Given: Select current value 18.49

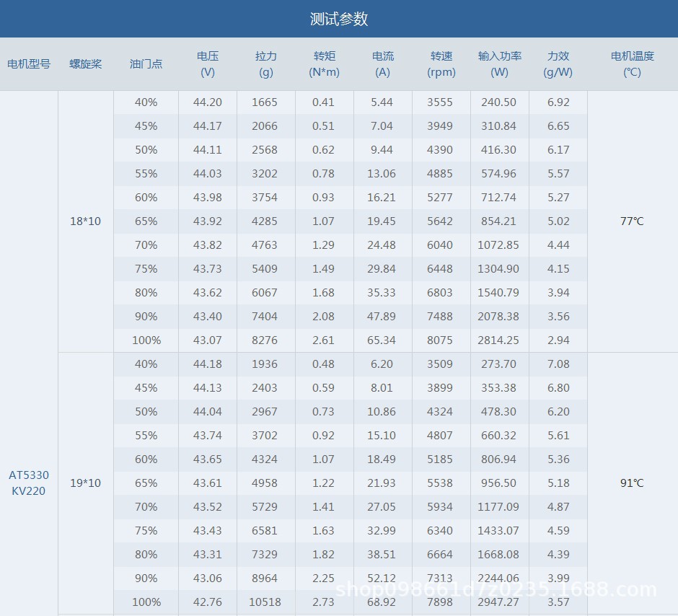Looking at the screenshot, I should coord(382,459).
